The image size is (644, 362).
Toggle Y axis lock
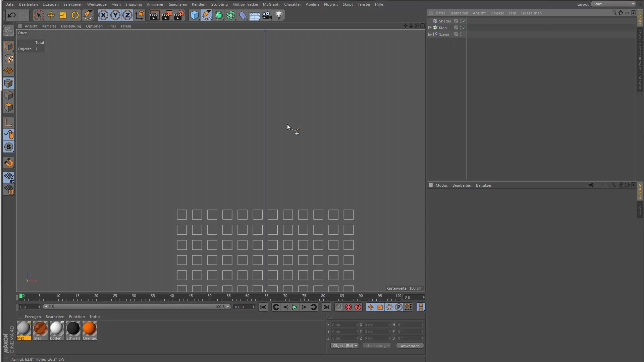click(x=115, y=15)
